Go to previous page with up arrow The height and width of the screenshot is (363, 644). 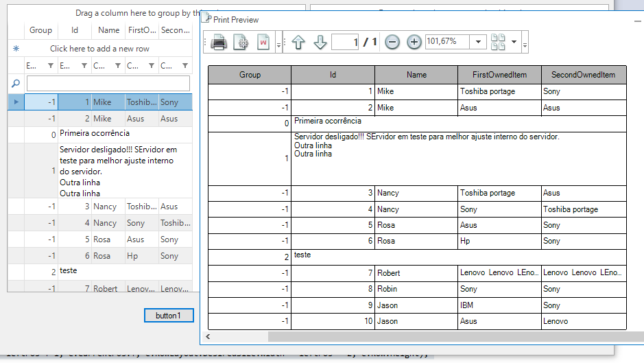[298, 43]
